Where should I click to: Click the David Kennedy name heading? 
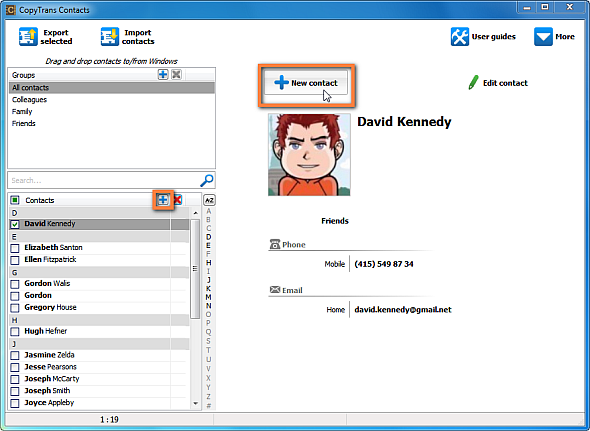point(404,122)
